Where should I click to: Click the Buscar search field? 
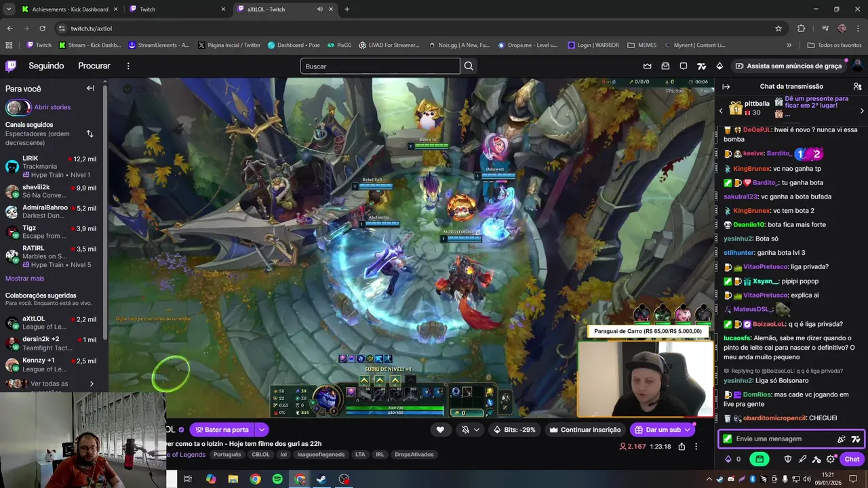[380, 66]
